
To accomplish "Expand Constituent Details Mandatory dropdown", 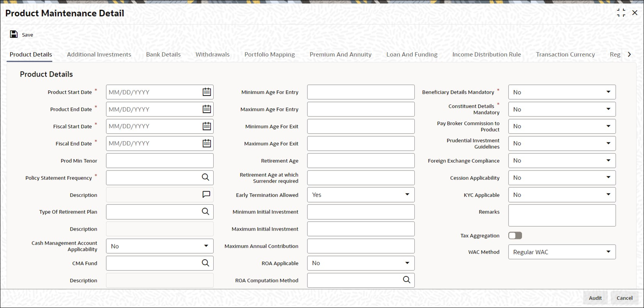I will tap(608, 109).
